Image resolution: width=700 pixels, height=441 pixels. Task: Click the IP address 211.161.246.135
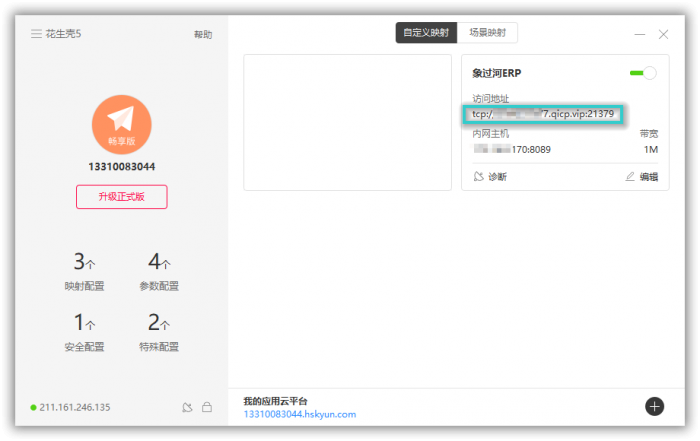click(x=75, y=407)
